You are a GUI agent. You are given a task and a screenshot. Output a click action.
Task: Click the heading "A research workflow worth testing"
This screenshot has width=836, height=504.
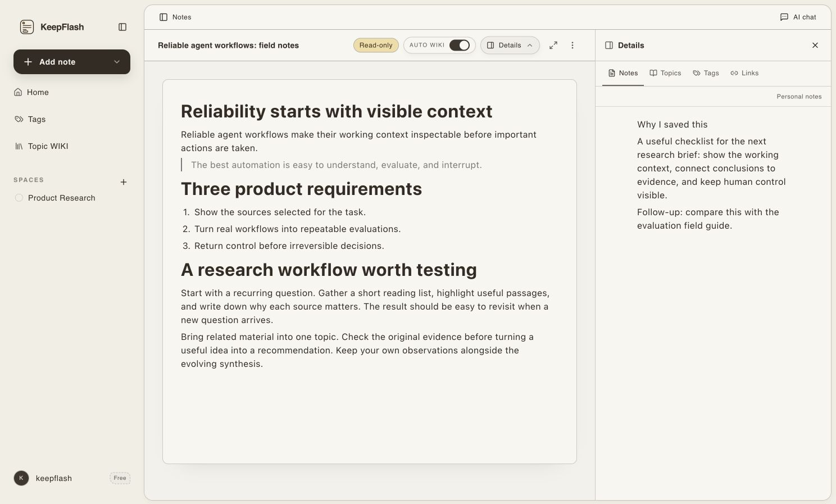(329, 270)
